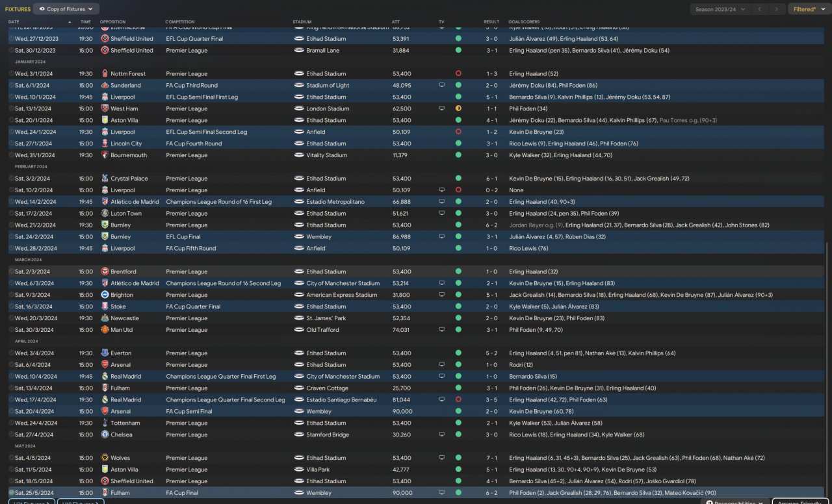This screenshot has height=504, width=832.
Task: Click the Everton club badge
Action: pos(105,353)
